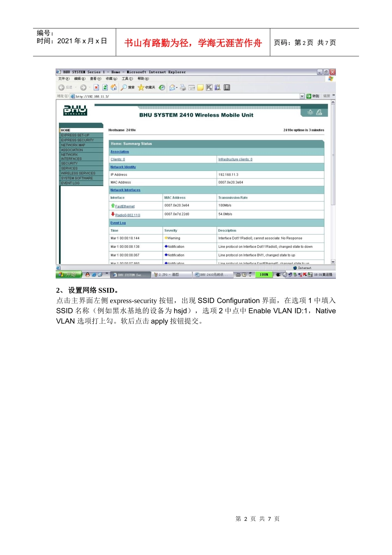Open NETWORK MAP in left navigation
The image size is (392, 555).
pyautogui.click(x=82, y=145)
